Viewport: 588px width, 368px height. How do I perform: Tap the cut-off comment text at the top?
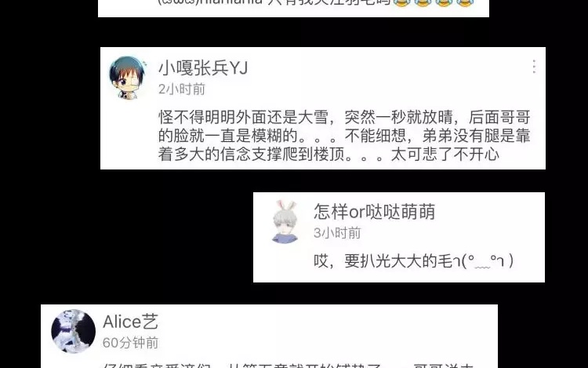coord(316,2)
